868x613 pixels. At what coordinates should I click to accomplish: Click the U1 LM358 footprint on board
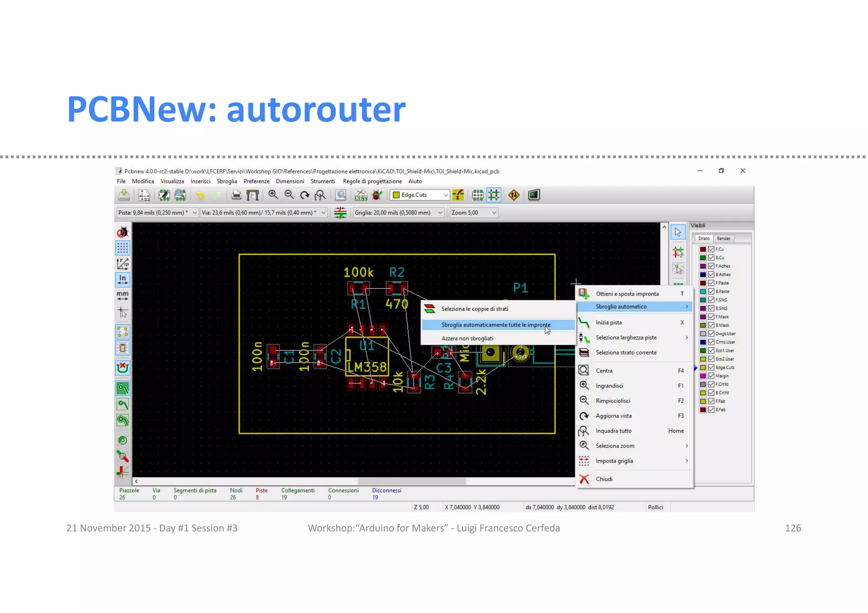[367, 357]
